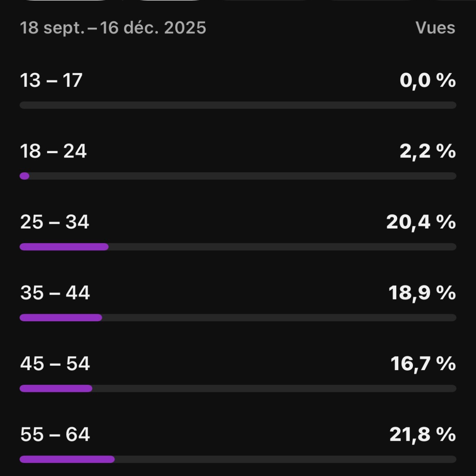The image size is (476, 476).
Task: Select the 55 – 64 age group label
Action: click(55, 434)
